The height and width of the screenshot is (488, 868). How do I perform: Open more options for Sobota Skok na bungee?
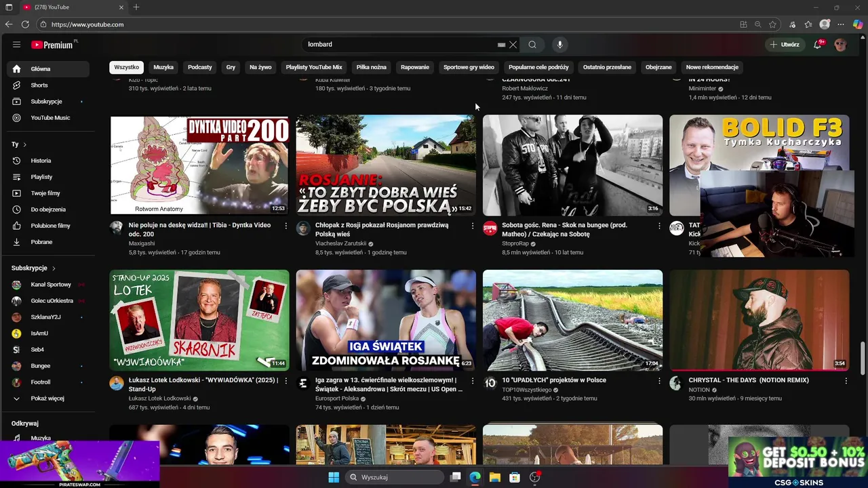pos(659,226)
